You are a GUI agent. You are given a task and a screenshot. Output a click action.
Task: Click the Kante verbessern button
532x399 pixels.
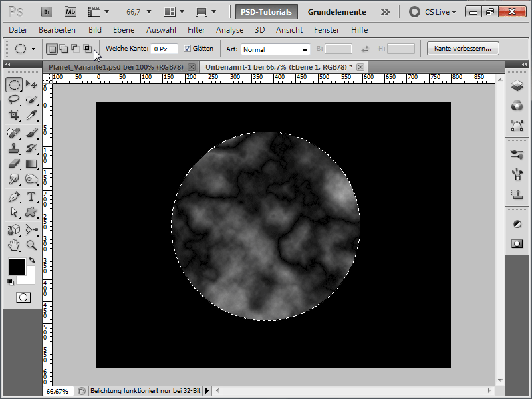click(x=463, y=48)
